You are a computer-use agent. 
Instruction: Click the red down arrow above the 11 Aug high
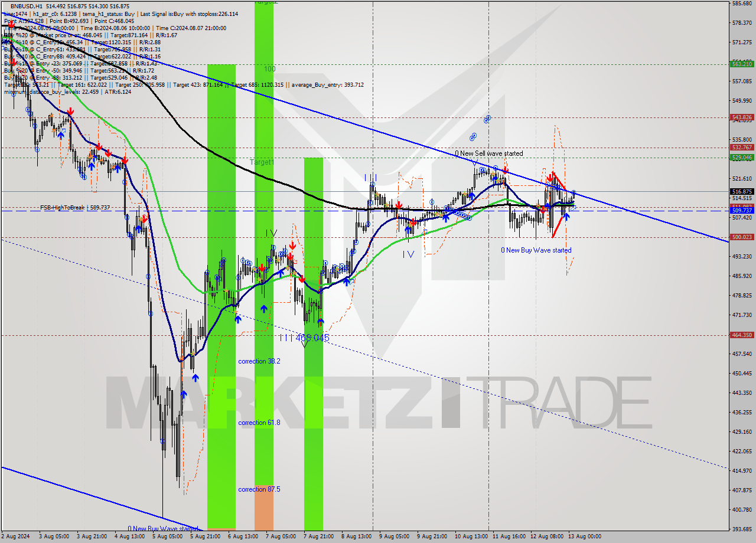pos(506,170)
